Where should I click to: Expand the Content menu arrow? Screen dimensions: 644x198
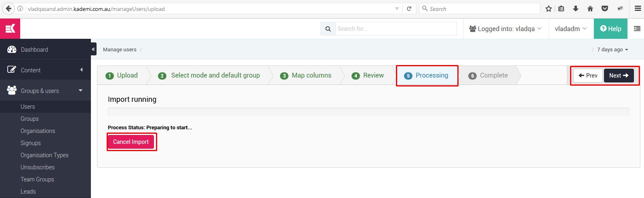81,70
